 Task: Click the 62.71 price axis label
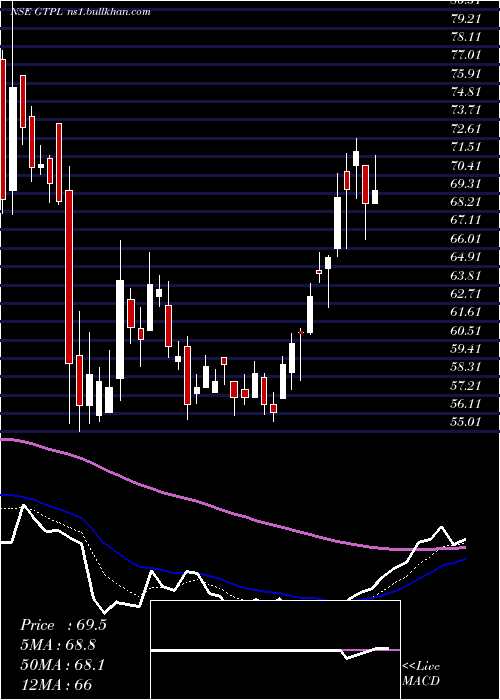[x=466, y=293]
